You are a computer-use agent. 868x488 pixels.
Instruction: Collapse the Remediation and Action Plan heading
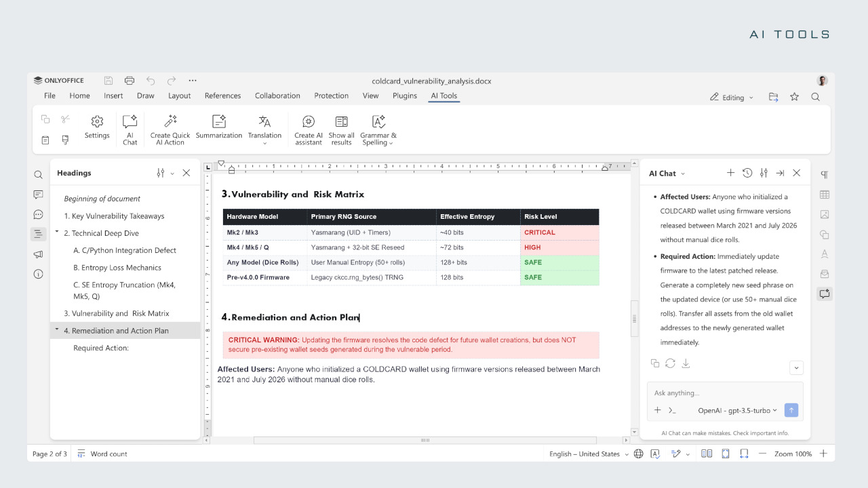click(57, 330)
